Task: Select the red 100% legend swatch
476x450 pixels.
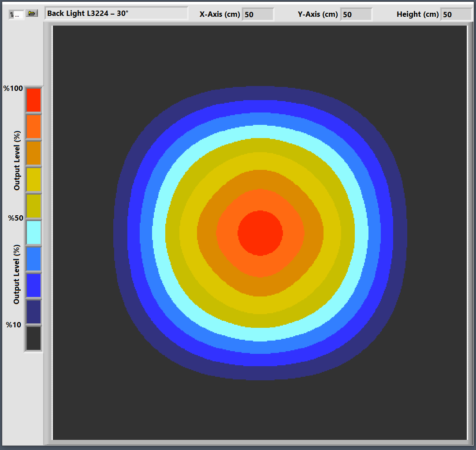Action: pos(33,100)
